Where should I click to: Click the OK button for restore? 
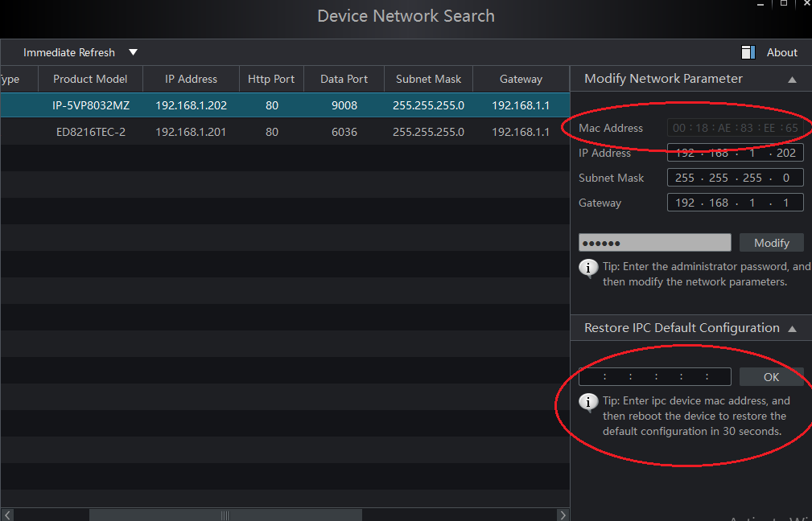771,376
